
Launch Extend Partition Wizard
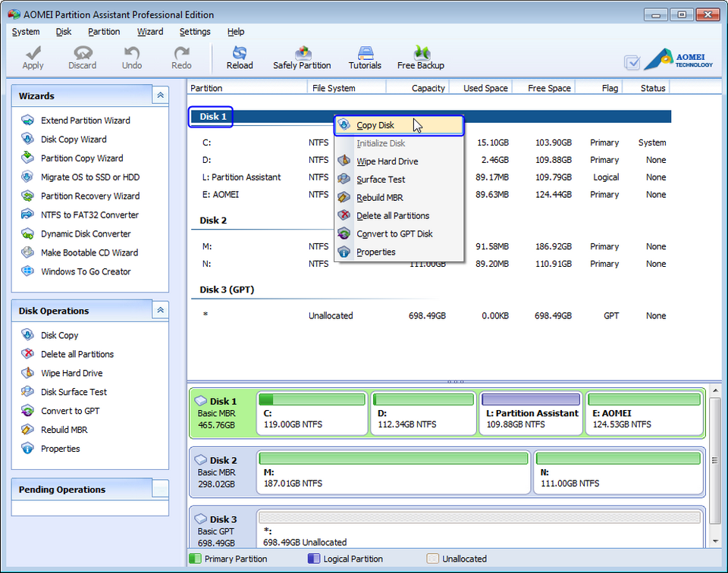pyautogui.click(x=76, y=121)
